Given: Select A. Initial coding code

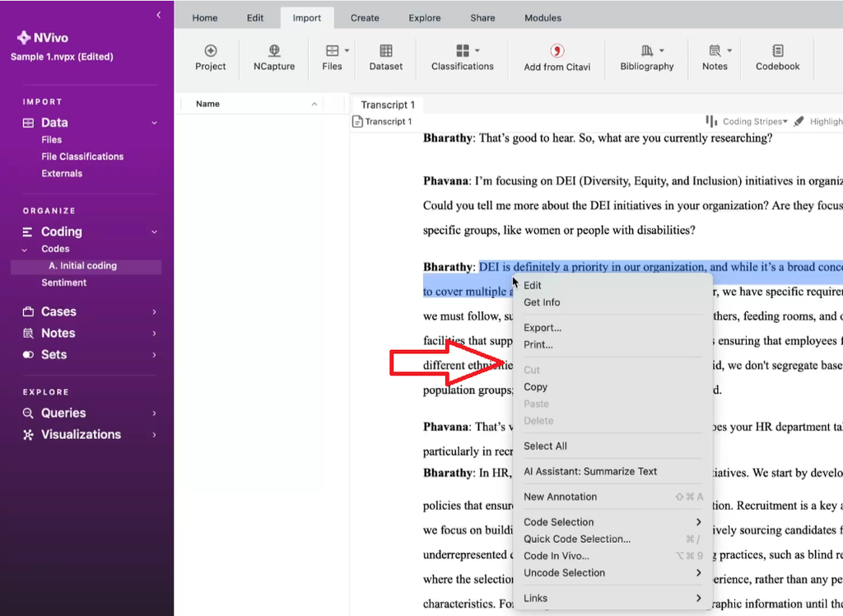Looking at the screenshot, I should (86, 266).
